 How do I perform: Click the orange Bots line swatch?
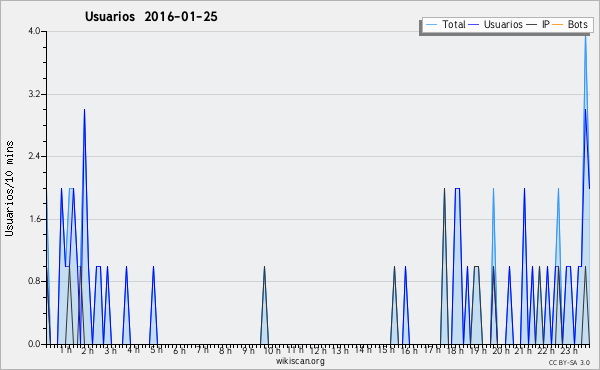(x=558, y=25)
